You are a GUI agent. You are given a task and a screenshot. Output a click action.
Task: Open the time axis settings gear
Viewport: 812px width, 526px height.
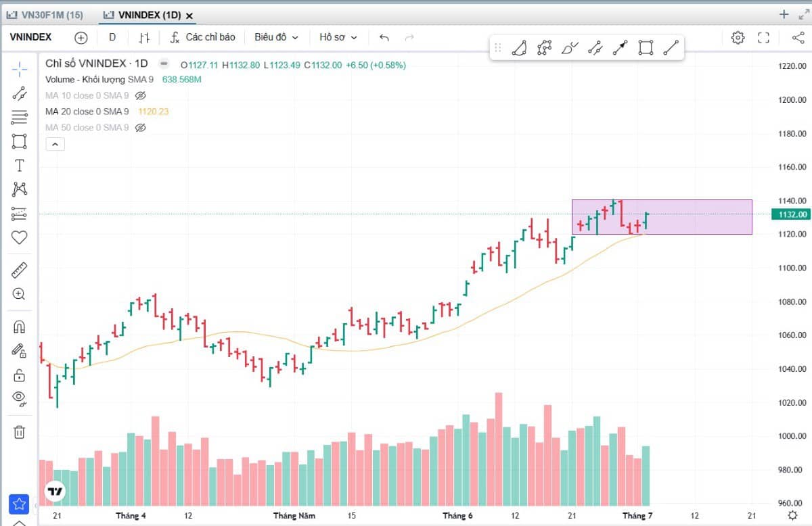[x=793, y=515]
